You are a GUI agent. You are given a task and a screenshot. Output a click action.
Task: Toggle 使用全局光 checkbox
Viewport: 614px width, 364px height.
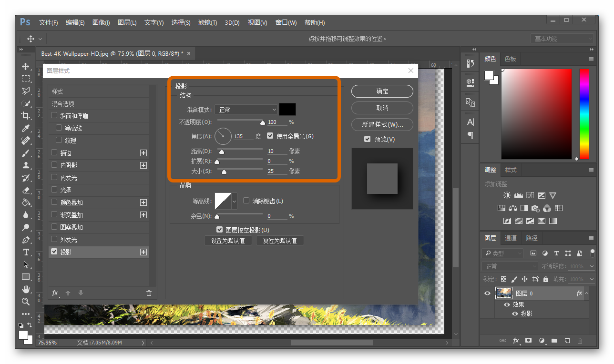pos(270,136)
